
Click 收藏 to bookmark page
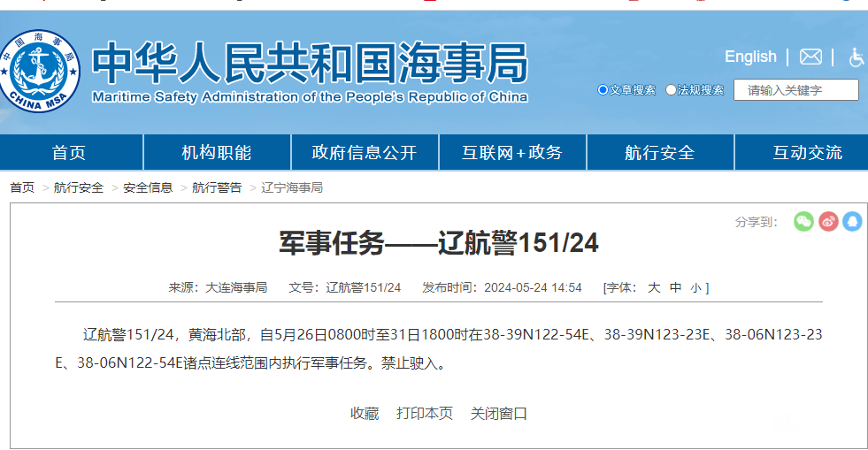[365, 414]
